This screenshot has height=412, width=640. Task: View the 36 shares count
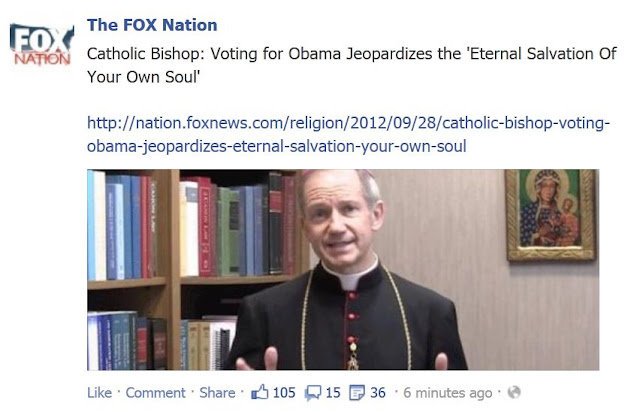(x=378, y=393)
